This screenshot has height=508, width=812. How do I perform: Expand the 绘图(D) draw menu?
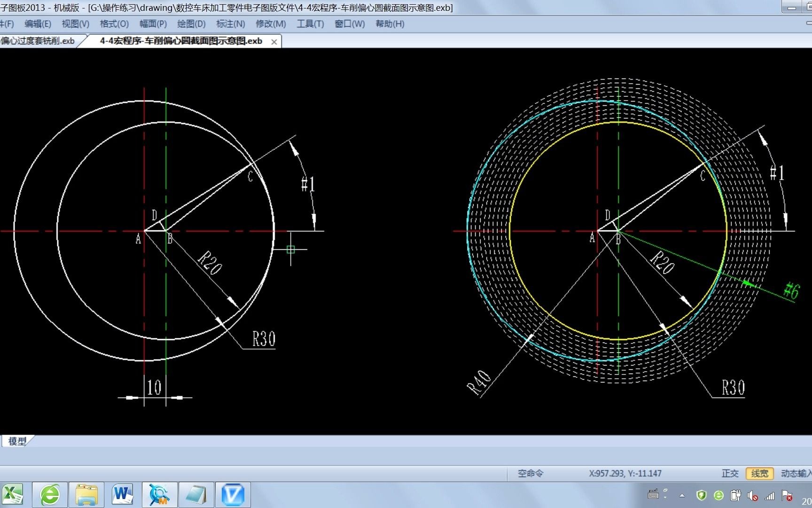191,24
